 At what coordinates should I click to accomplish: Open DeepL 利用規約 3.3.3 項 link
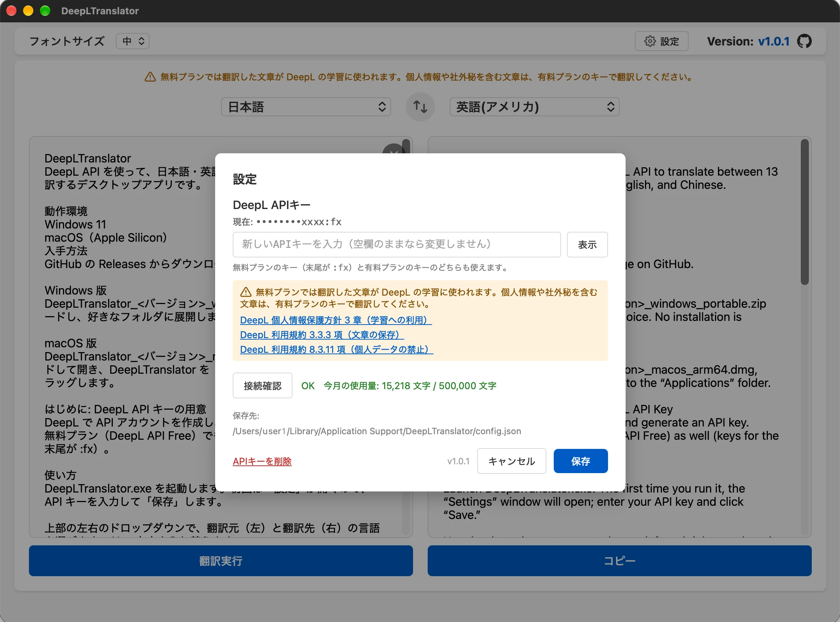click(322, 335)
